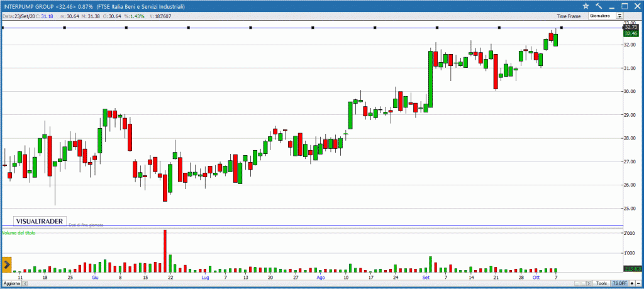
Task: Click the tall red volume bar near 22
Action: (165, 251)
